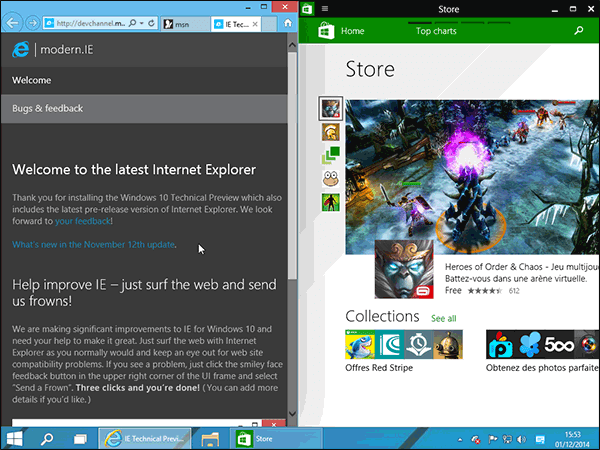Viewport: 600px width, 450px height.
Task: Show hidden system tray icons
Action: pos(460,439)
